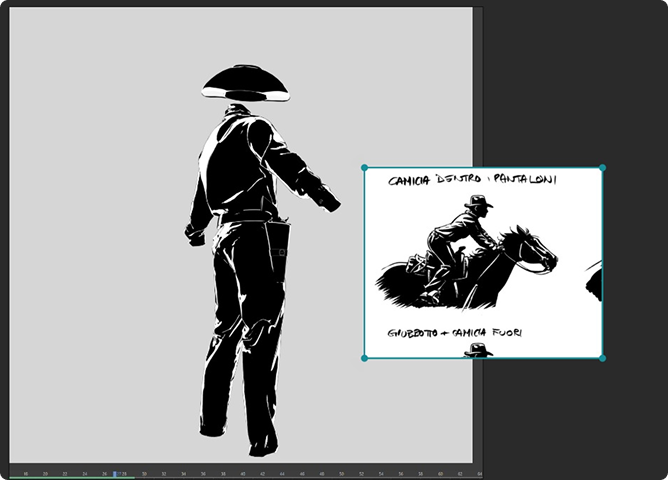Click the last frame number on the timeline
Screen dimensions: 668x480
(479, 473)
